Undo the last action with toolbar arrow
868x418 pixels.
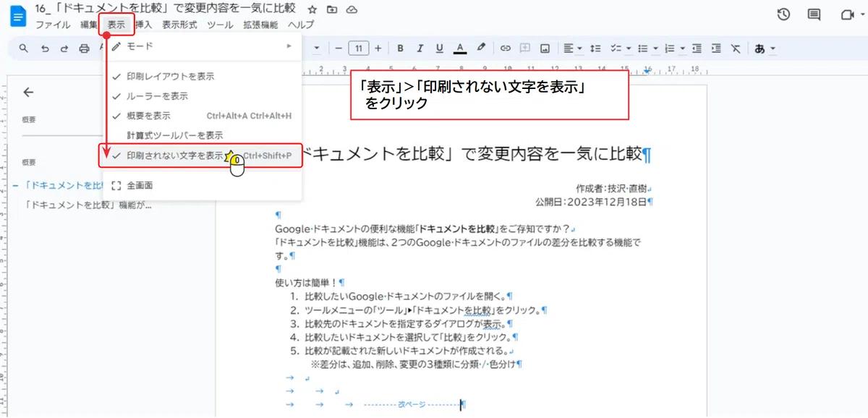tap(45, 48)
